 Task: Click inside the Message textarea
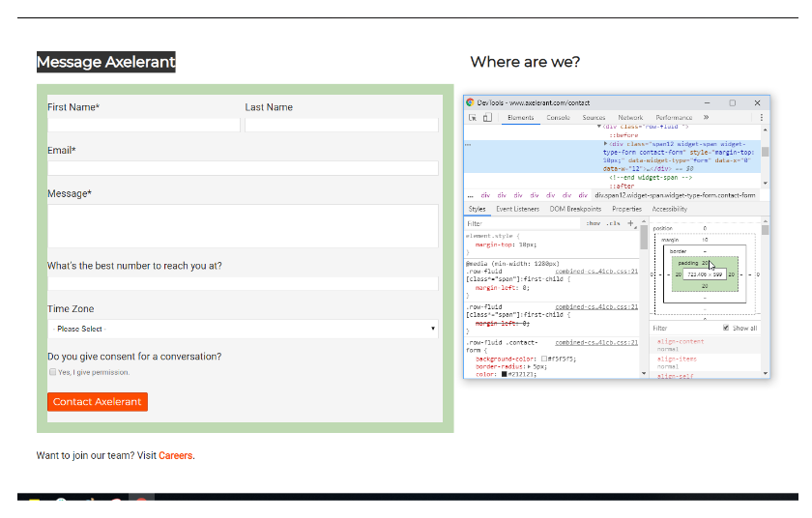tap(243, 226)
